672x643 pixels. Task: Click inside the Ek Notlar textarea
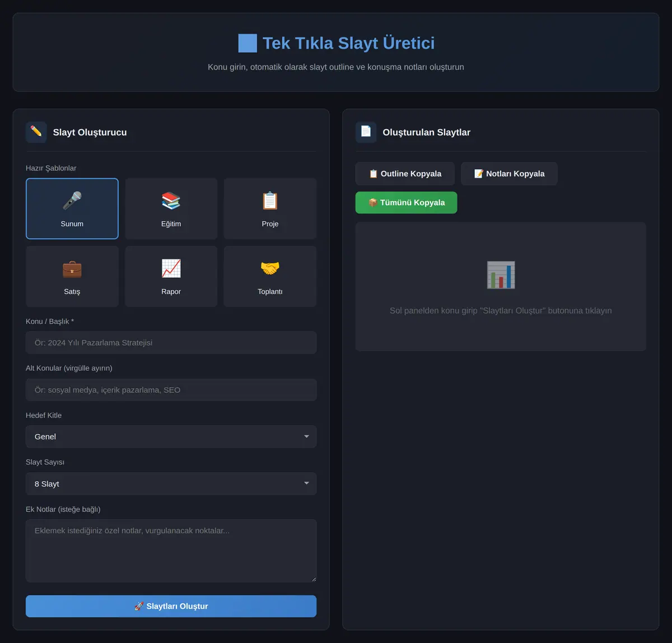tap(171, 551)
